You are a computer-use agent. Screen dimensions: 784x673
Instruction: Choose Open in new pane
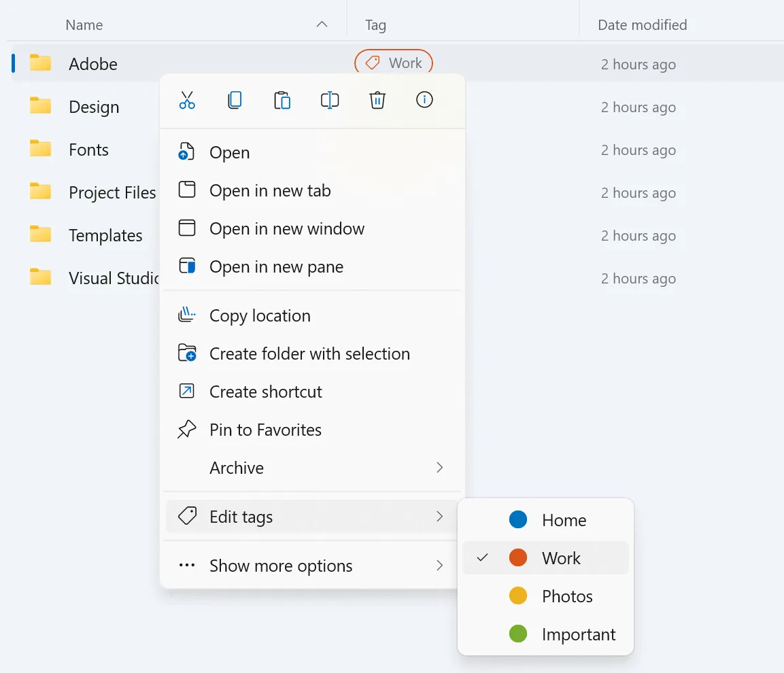pyautogui.click(x=275, y=266)
